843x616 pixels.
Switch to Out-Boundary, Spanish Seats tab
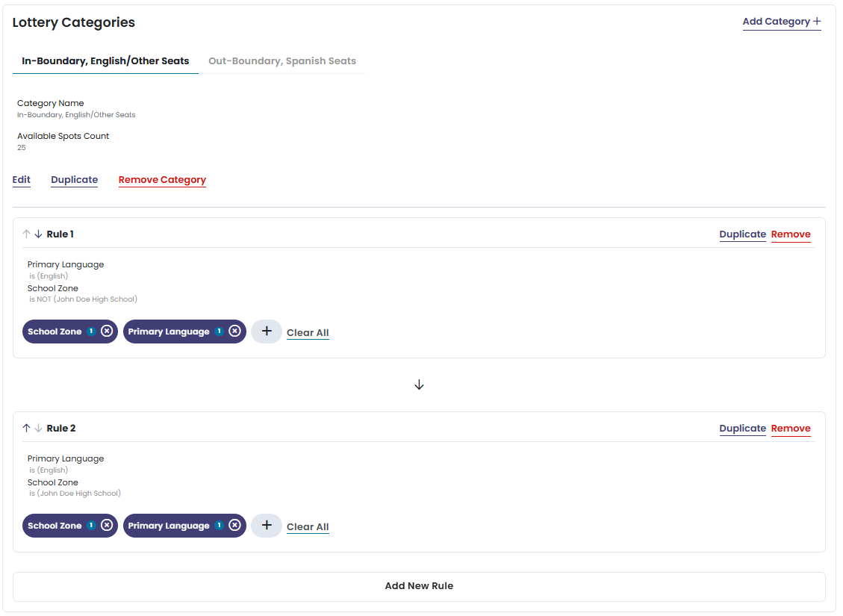point(282,61)
